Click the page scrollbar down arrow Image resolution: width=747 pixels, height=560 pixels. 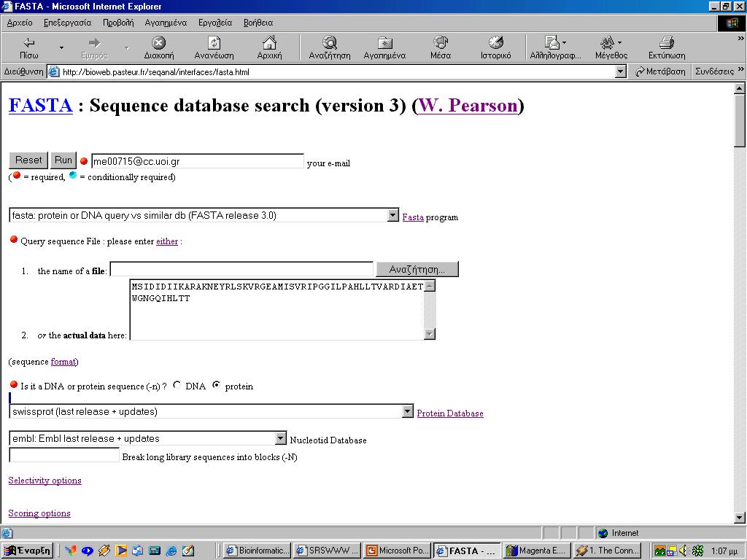click(740, 518)
